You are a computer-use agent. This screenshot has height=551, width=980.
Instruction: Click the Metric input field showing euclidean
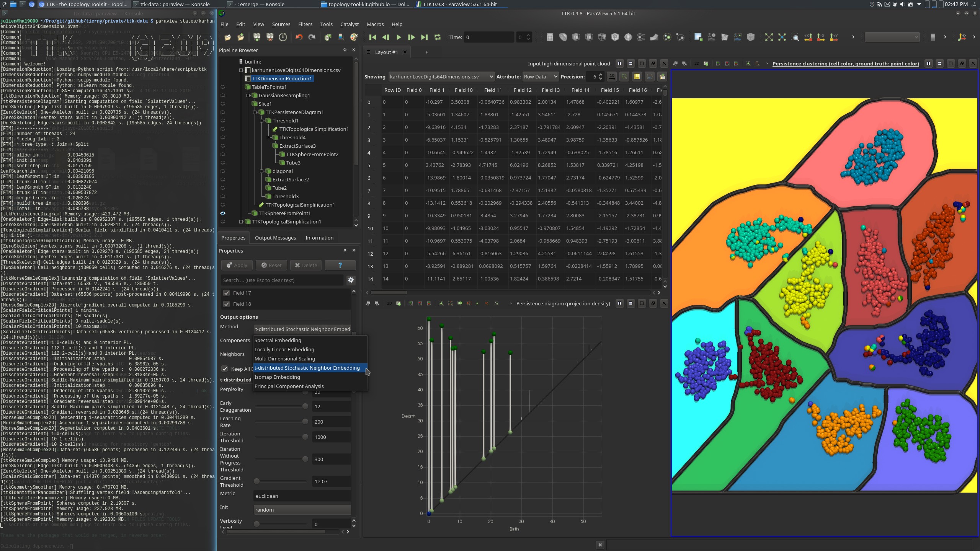302,496
